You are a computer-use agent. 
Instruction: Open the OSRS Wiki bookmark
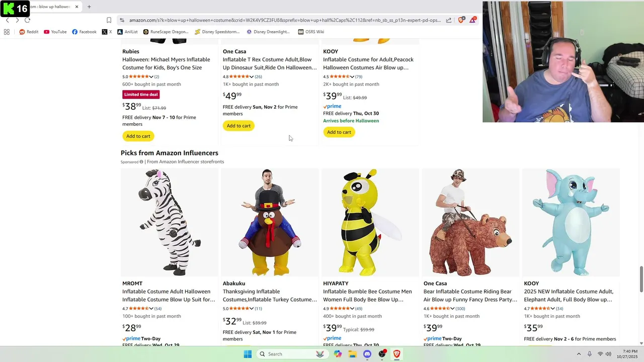pos(311,32)
